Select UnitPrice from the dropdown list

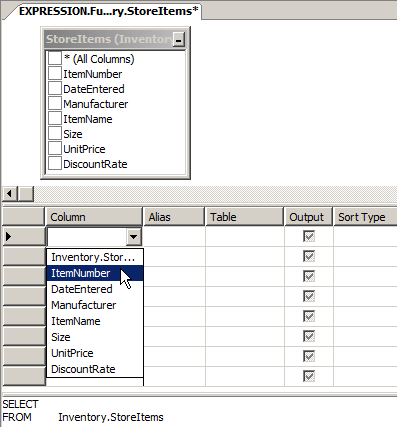(x=95, y=353)
